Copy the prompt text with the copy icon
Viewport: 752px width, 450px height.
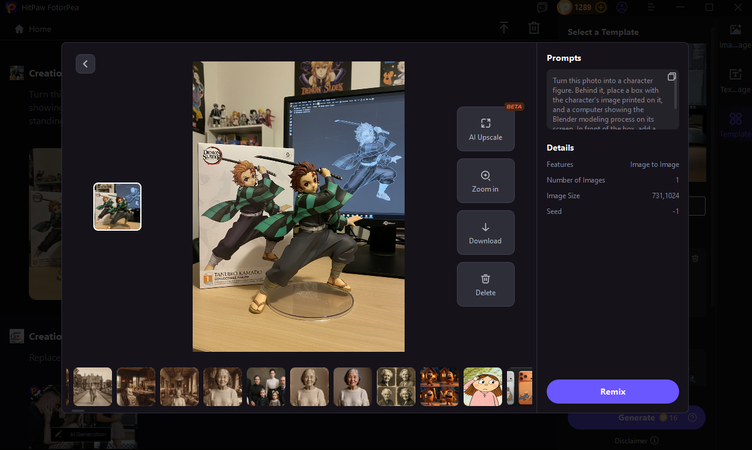pyautogui.click(x=671, y=77)
